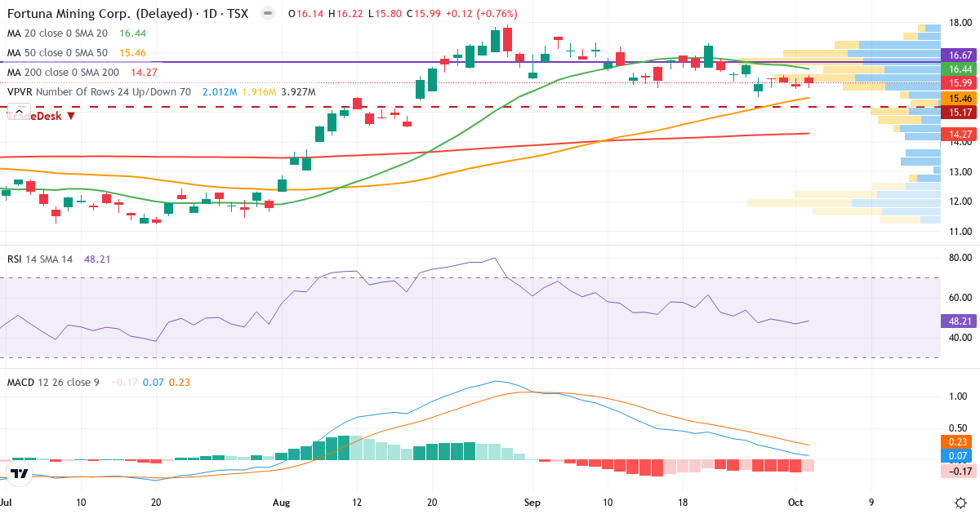980x514 pixels.
Task: Click the gray market status icon beside TSX
Action: click(x=267, y=14)
